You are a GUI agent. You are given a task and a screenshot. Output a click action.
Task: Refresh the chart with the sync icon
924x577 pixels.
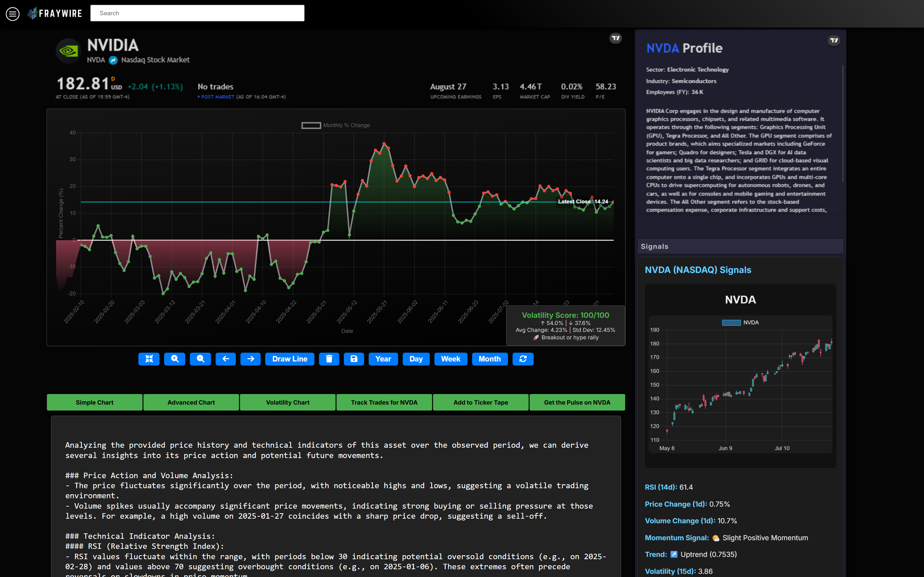click(x=523, y=359)
